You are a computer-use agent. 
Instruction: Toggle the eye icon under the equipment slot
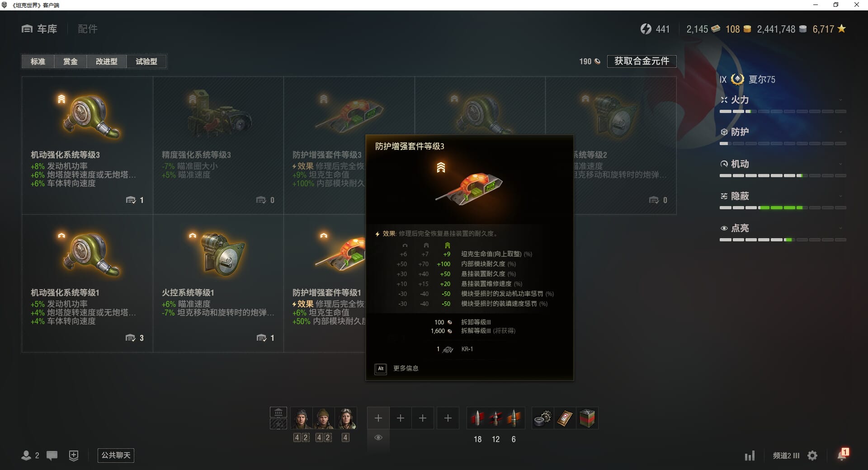(x=378, y=437)
